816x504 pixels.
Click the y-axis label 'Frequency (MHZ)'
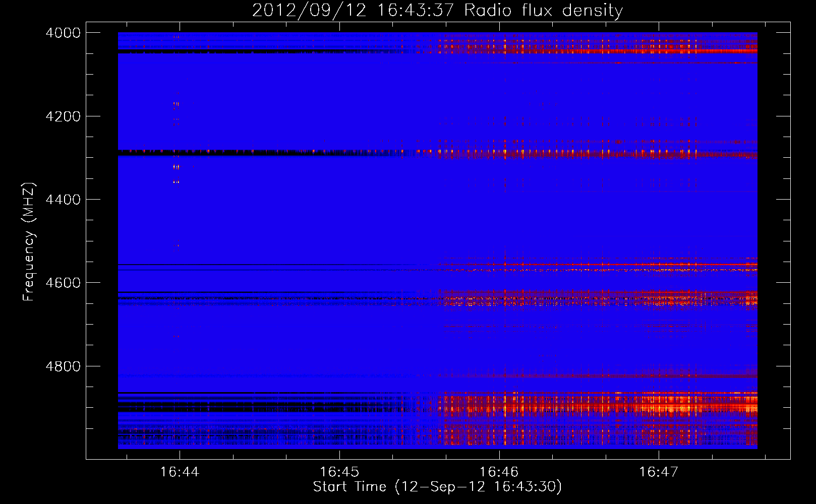click(29, 242)
